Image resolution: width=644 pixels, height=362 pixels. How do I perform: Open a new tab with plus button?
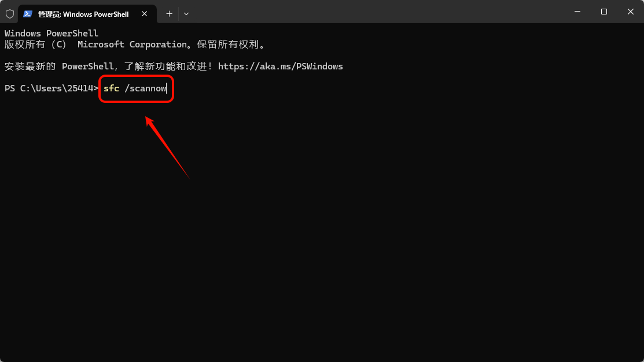pyautogui.click(x=169, y=14)
